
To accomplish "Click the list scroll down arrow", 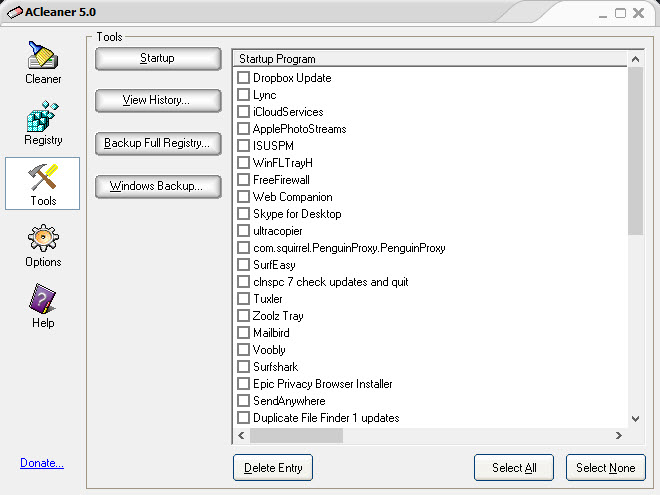I will [636, 419].
